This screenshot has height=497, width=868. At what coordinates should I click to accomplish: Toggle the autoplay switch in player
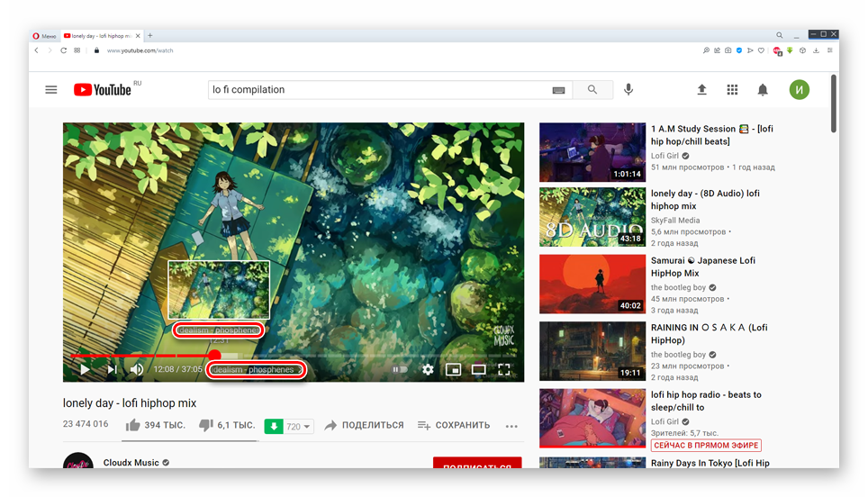pos(400,369)
